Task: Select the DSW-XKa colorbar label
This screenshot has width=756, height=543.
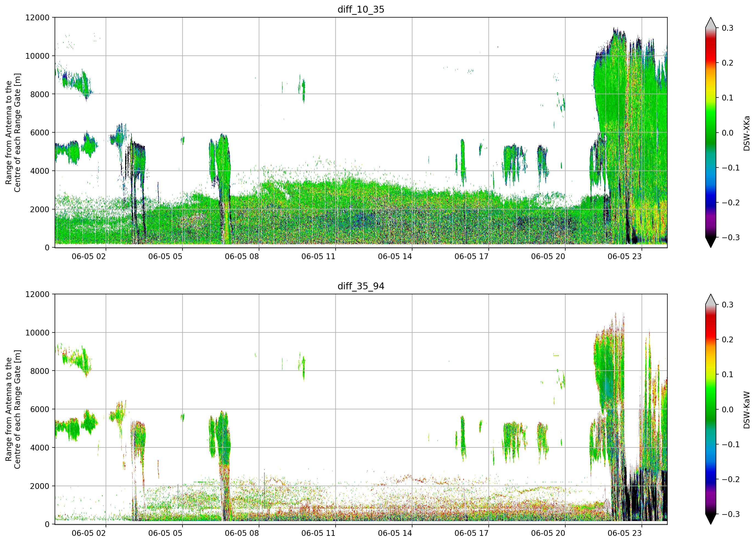Action: click(x=746, y=133)
